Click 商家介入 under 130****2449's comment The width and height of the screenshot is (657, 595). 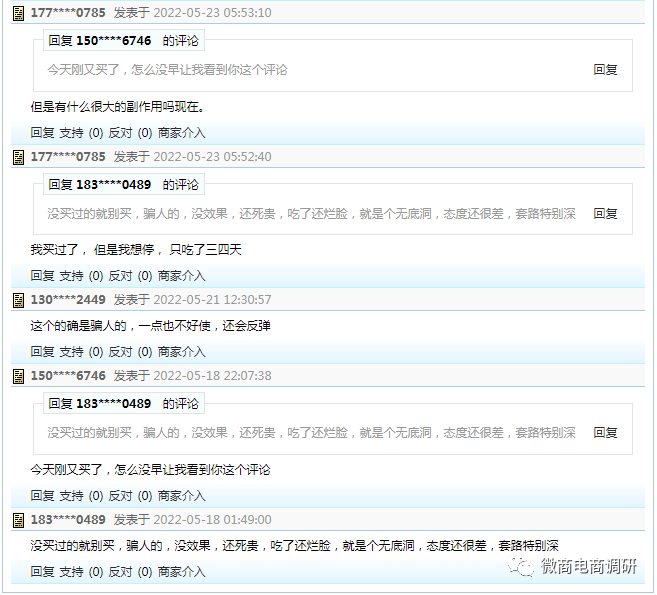click(181, 352)
